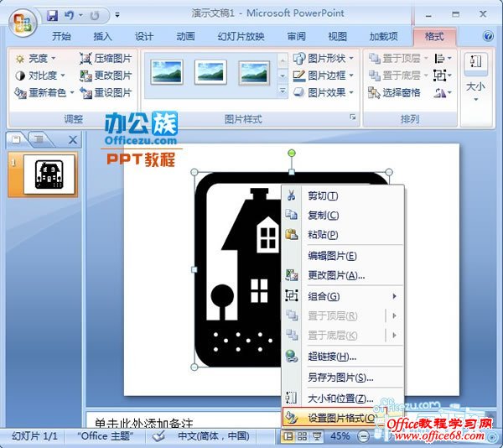Expand the 大小 size group button
Image resolution: width=503 pixels, height=448 pixels.
pos(475,77)
